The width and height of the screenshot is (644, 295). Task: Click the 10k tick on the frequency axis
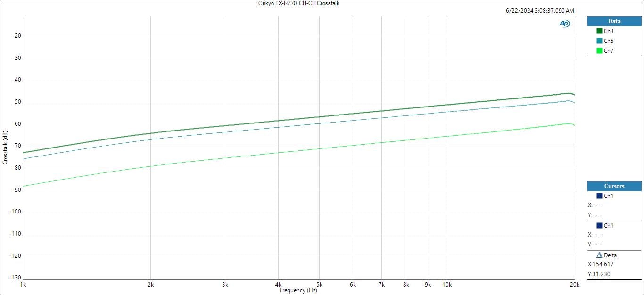(447, 285)
